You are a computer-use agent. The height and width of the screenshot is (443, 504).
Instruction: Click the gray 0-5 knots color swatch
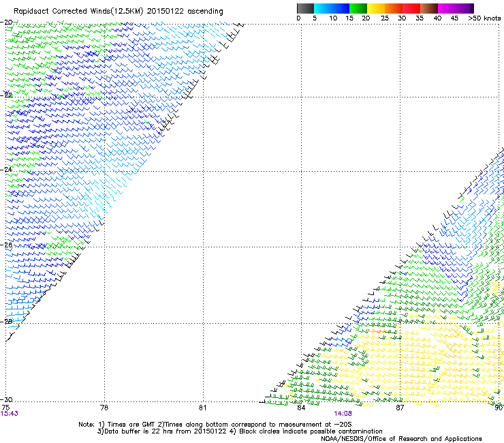point(305,8)
